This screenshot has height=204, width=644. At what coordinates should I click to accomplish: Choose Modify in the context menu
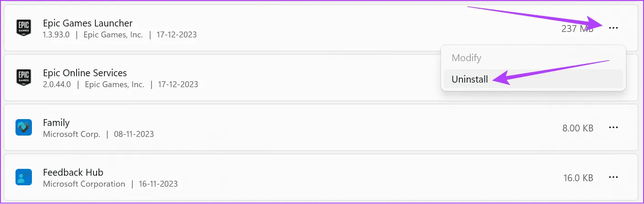(x=466, y=58)
